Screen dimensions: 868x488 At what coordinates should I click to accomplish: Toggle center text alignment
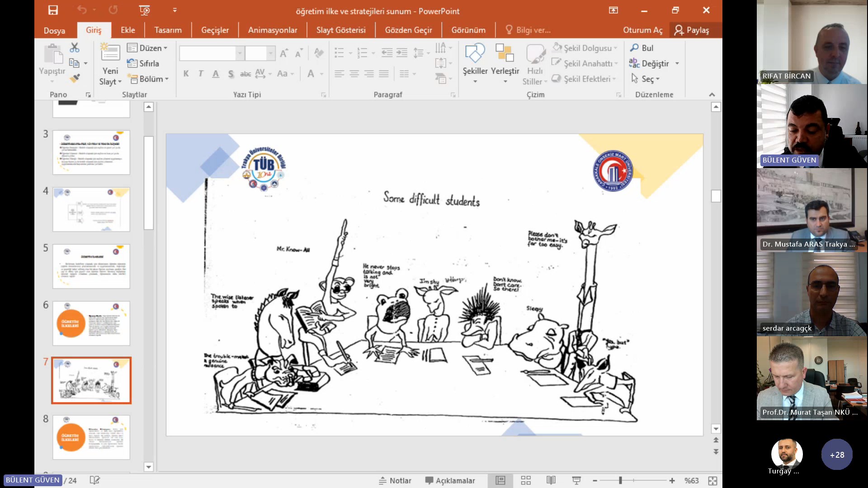coord(354,74)
